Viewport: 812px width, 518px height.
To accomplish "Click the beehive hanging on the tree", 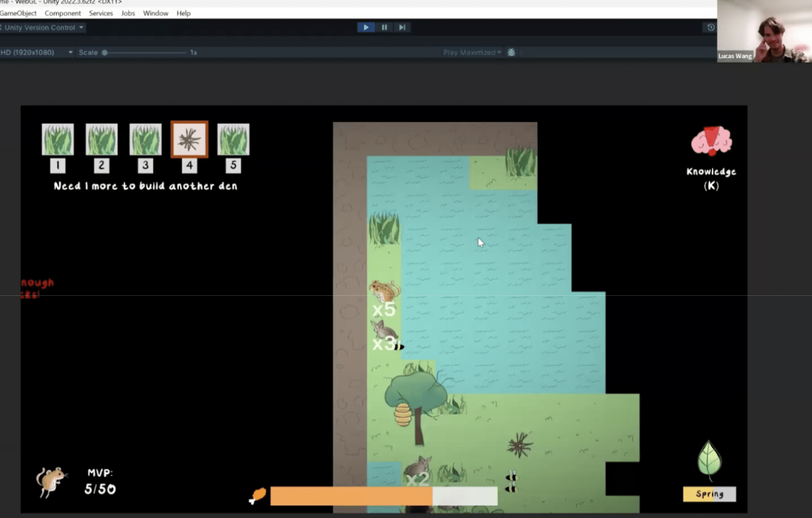I will pyautogui.click(x=403, y=415).
